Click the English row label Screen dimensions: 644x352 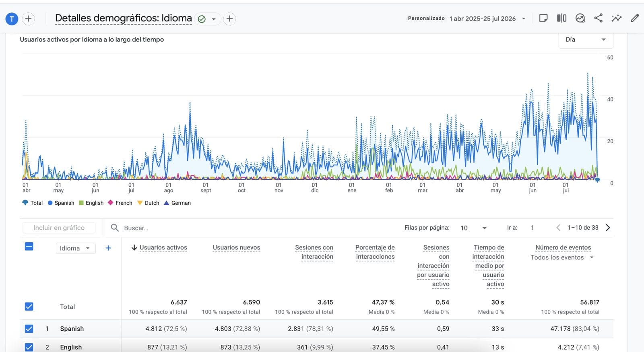(71, 347)
